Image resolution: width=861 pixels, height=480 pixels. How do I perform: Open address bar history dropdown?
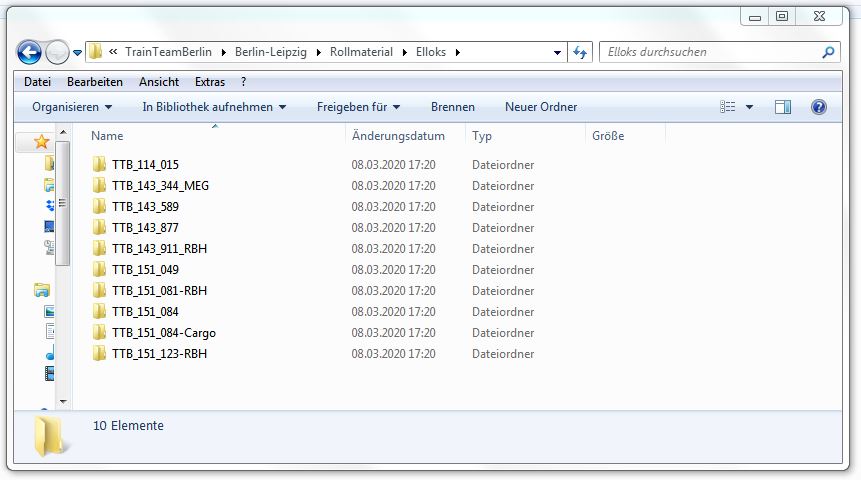click(x=557, y=53)
